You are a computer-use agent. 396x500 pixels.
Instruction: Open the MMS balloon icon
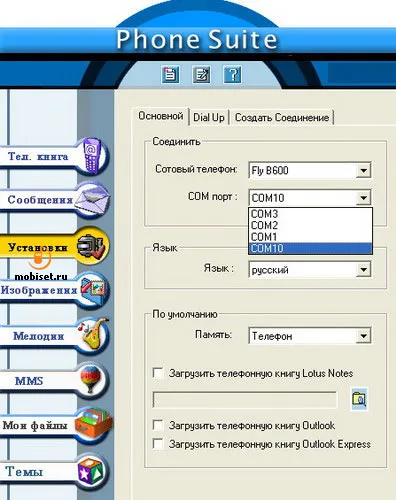tap(91, 379)
